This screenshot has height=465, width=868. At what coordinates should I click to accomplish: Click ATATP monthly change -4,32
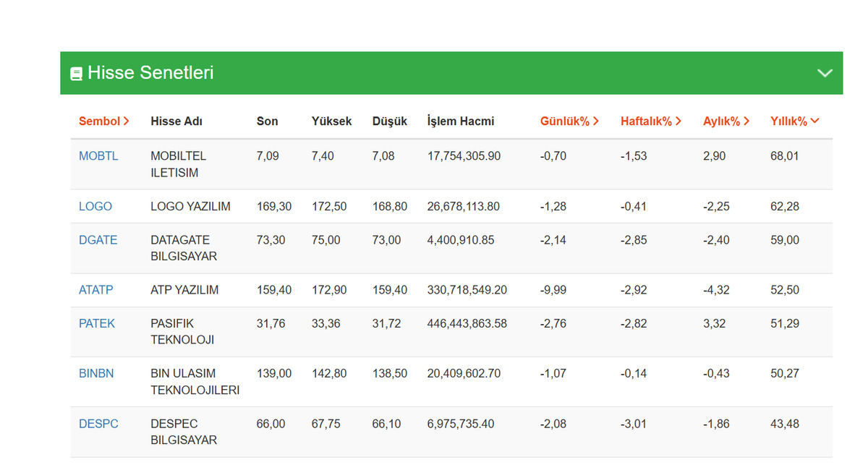click(716, 290)
